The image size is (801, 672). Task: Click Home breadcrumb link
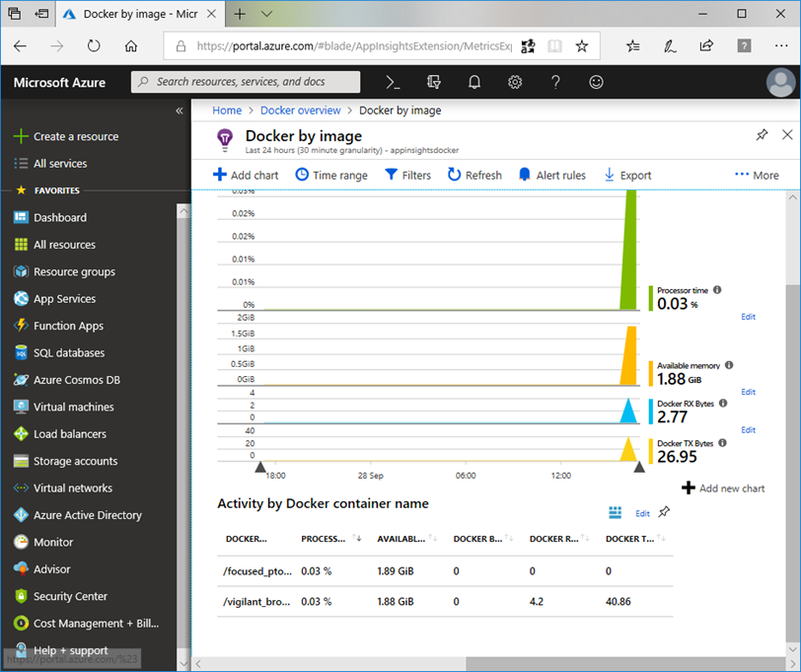[x=227, y=111]
